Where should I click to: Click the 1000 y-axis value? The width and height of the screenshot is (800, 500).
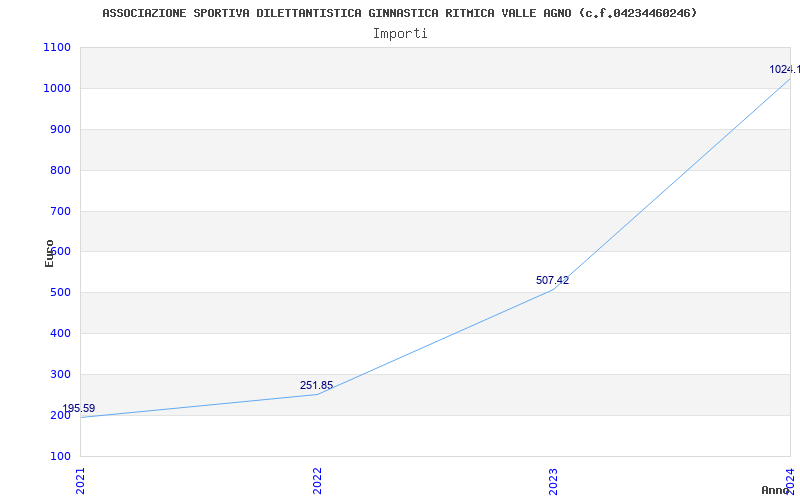click(57, 88)
